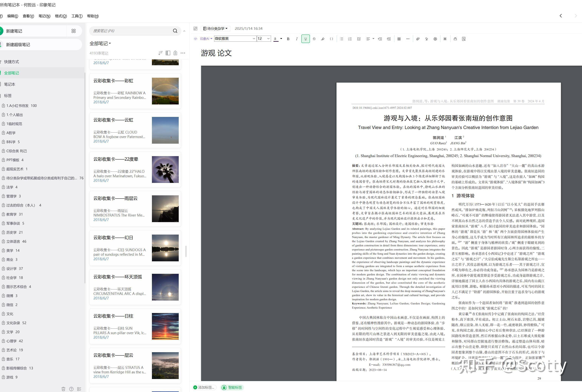
Task: Open the 笔记(N) menu
Action: coord(44,16)
